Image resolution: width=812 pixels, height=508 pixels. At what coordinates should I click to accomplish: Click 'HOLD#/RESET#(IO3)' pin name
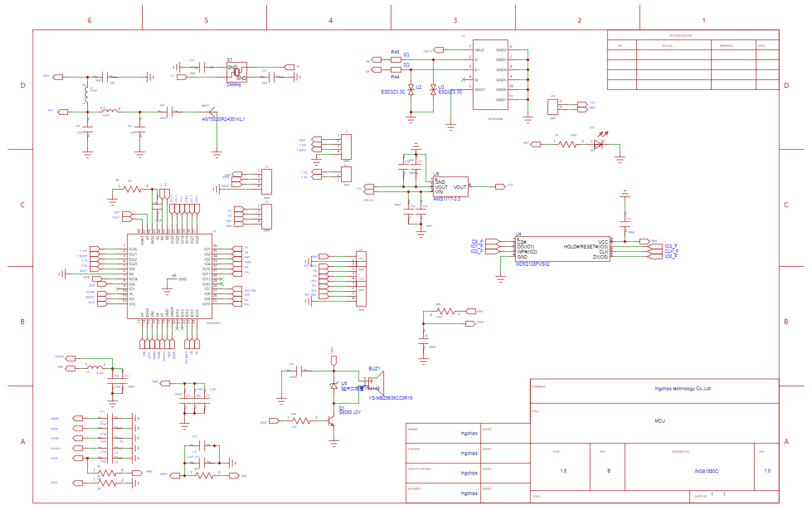click(586, 247)
